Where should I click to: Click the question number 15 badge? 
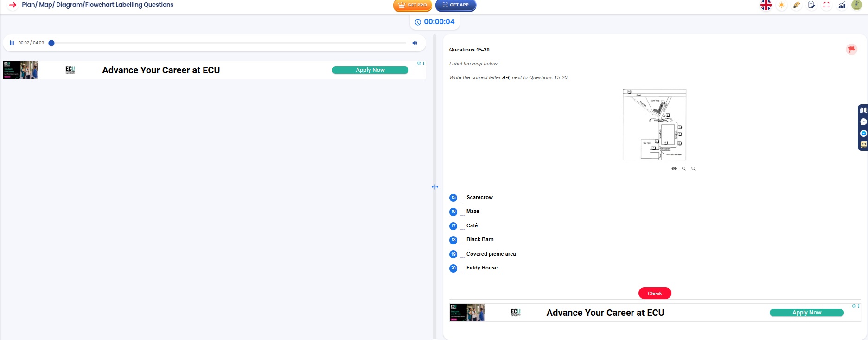coord(453,198)
